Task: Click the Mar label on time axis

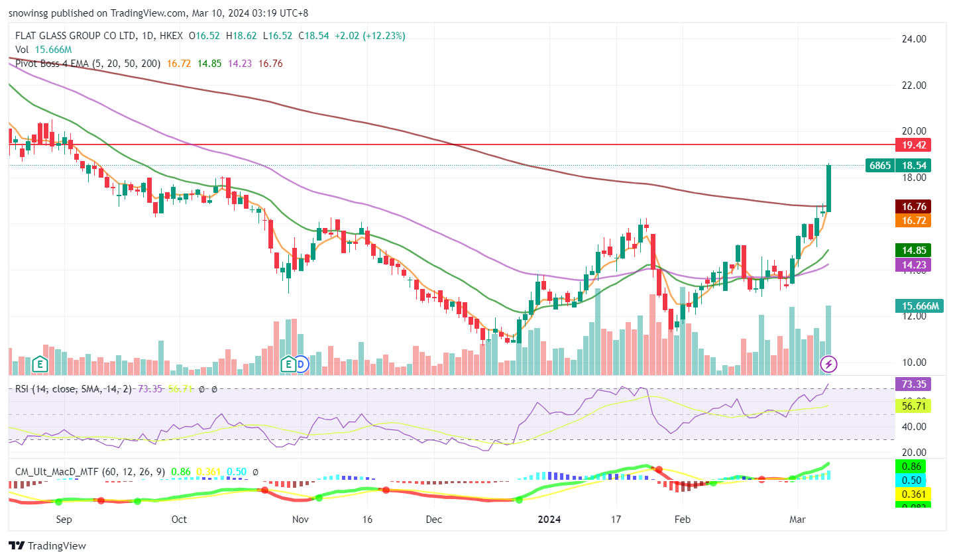Action: pyautogui.click(x=797, y=520)
